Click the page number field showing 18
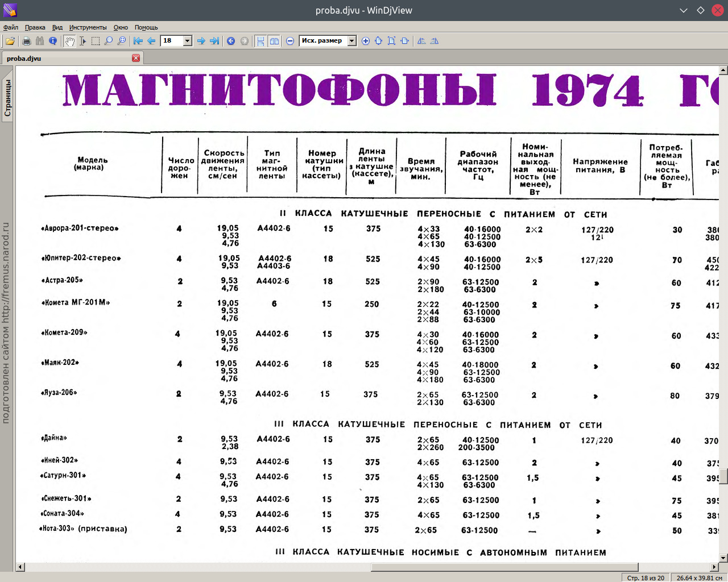This screenshot has width=728, height=582. click(x=172, y=41)
